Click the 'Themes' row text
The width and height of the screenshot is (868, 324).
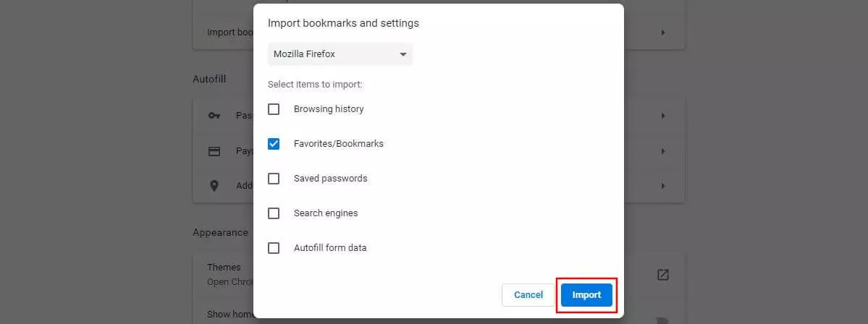tap(224, 267)
